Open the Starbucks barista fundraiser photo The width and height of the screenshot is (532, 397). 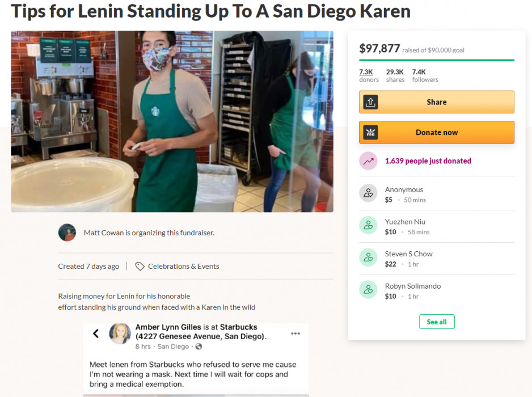172,121
